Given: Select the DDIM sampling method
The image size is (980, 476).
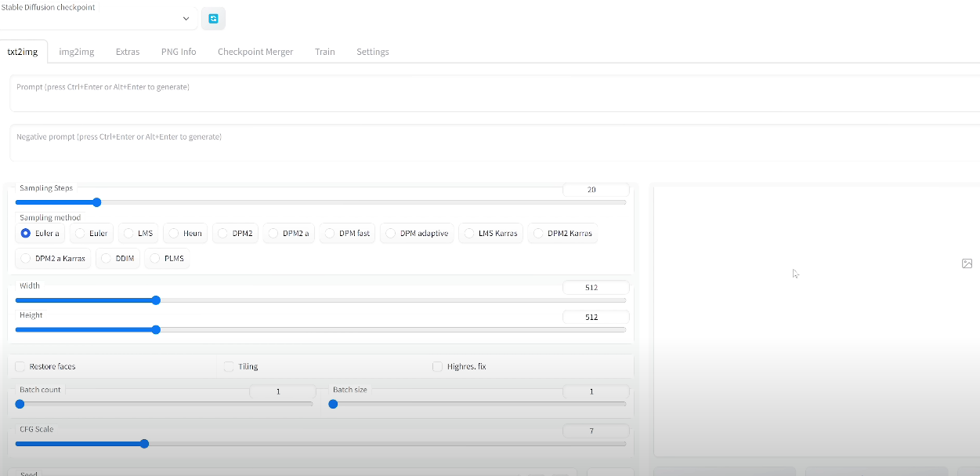Looking at the screenshot, I should click(106, 258).
